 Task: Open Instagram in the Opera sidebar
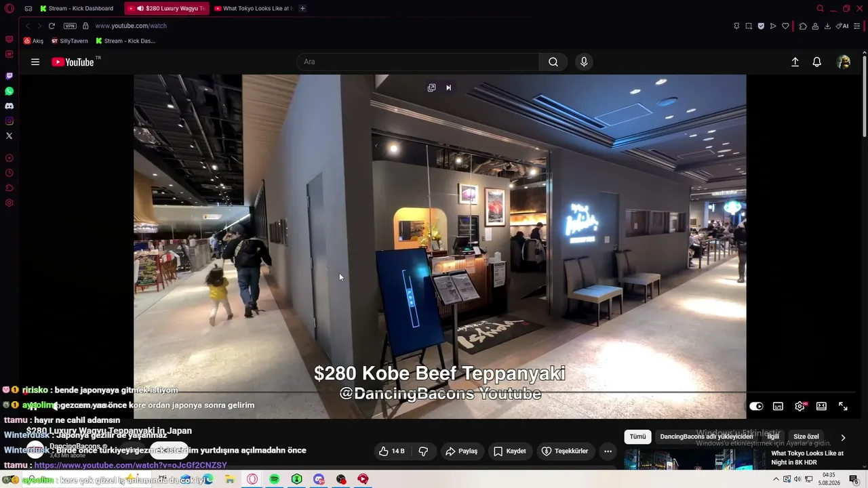coord(9,121)
